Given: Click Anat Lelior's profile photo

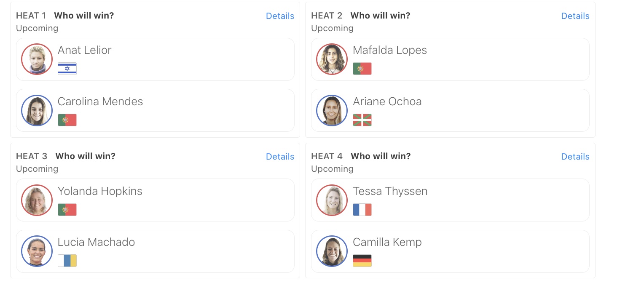Looking at the screenshot, I should pyautogui.click(x=37, y=59).
